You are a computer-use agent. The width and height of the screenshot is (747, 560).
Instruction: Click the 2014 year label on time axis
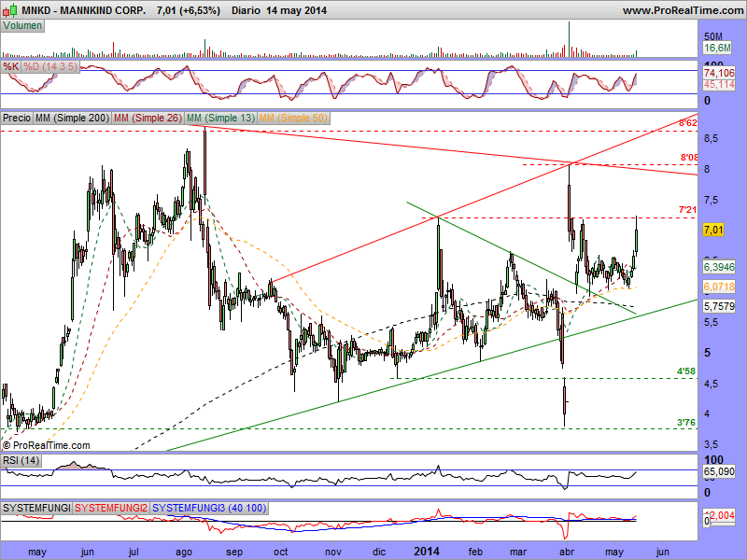(427, 552)
